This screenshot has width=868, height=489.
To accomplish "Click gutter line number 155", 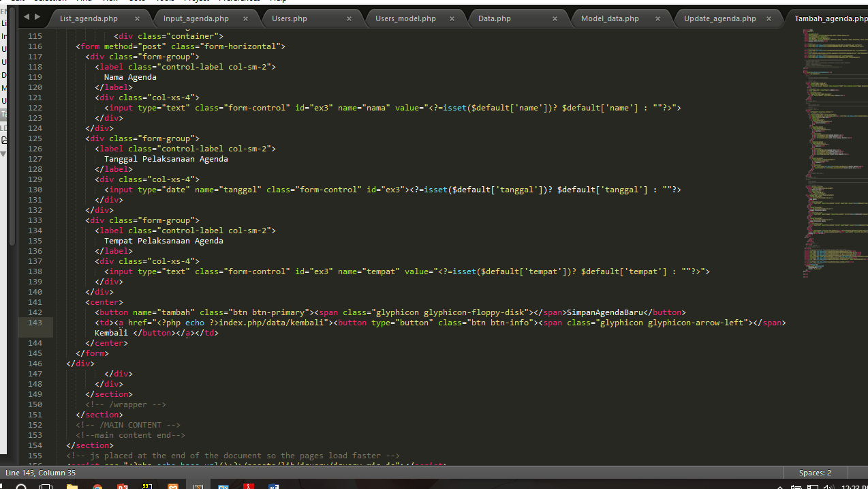I will pyautogui.click(x=35, y=456).
